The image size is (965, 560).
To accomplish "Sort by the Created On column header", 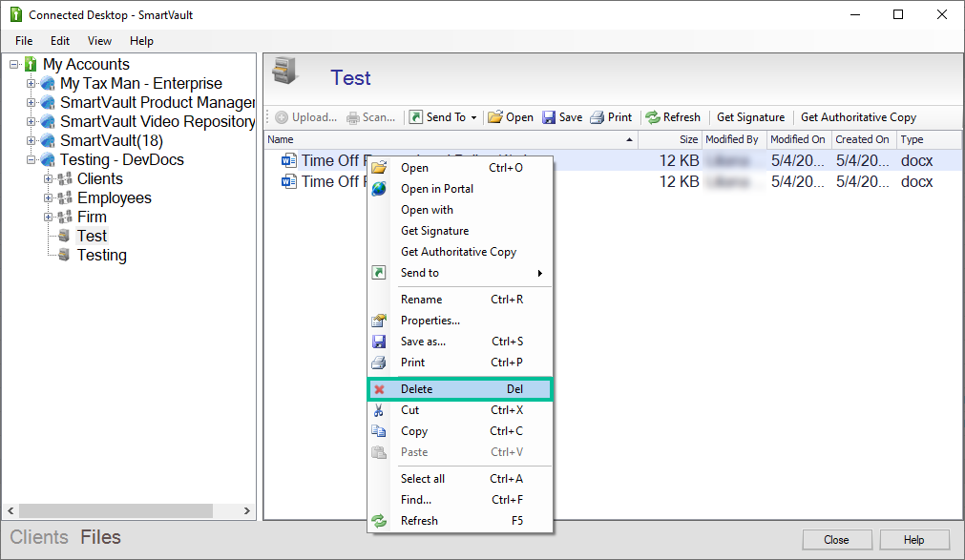I will tap(863, 139).
